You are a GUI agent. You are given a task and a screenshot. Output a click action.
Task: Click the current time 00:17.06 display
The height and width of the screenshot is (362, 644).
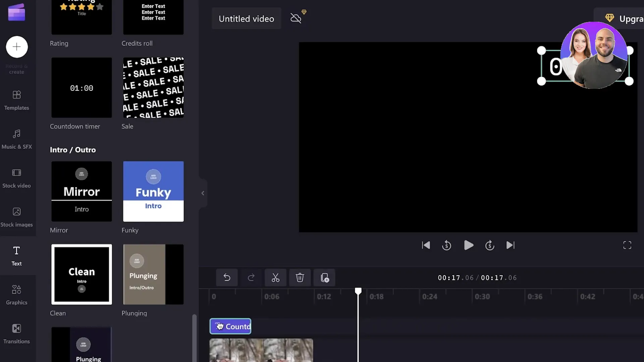pyautogui.click(x=456, y=278)
